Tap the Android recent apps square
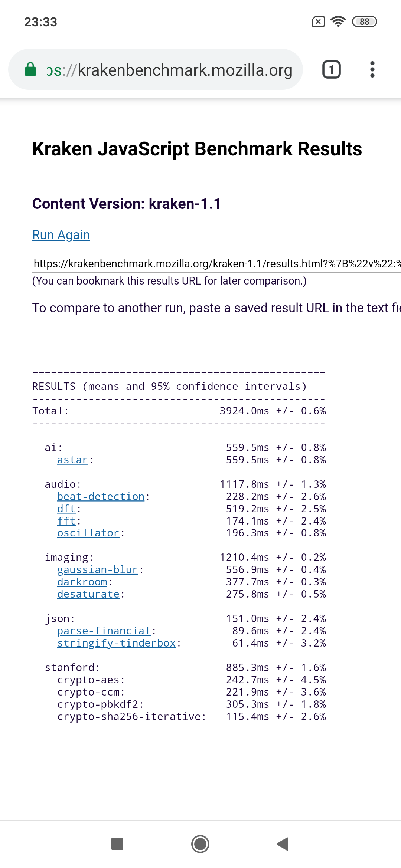Image resolution: width=401 pixels, height=868 pixels. [x=117, y=844]
